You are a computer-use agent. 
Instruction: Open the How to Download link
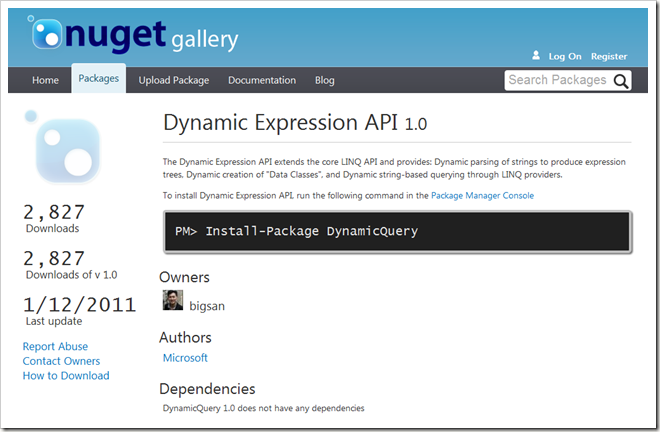click(66, 376)
